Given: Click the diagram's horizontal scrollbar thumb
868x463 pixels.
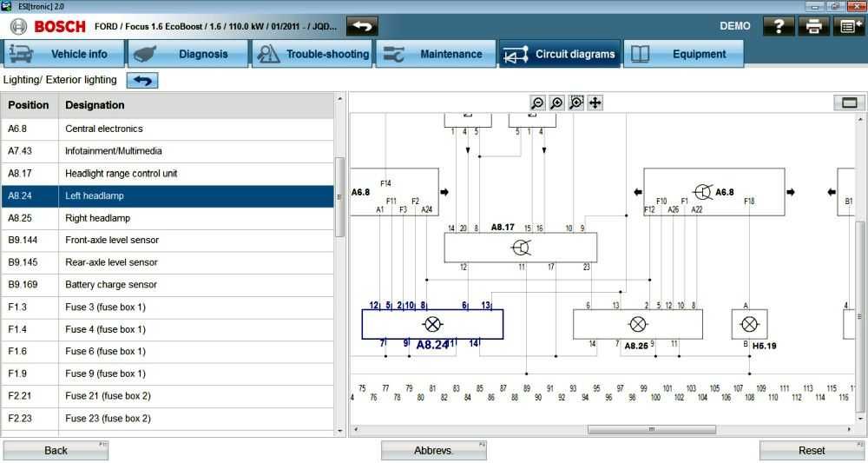Looking at the screenshot, I should point(652,429).
